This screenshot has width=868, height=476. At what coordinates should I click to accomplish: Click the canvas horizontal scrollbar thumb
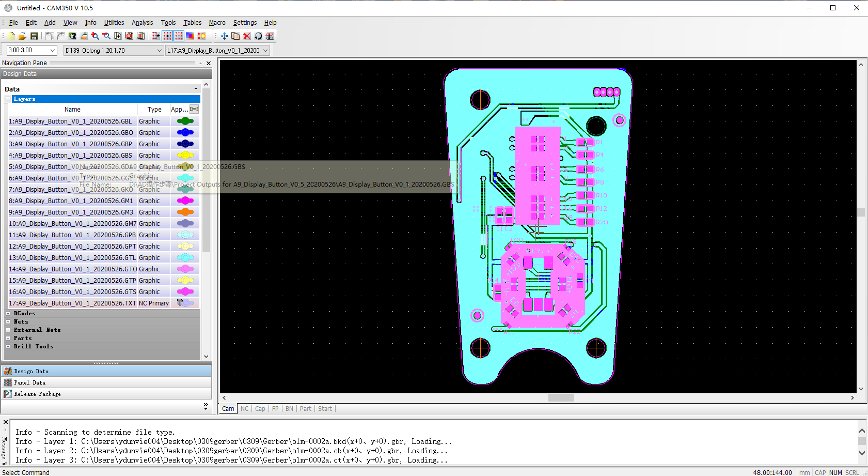(561, 397)
